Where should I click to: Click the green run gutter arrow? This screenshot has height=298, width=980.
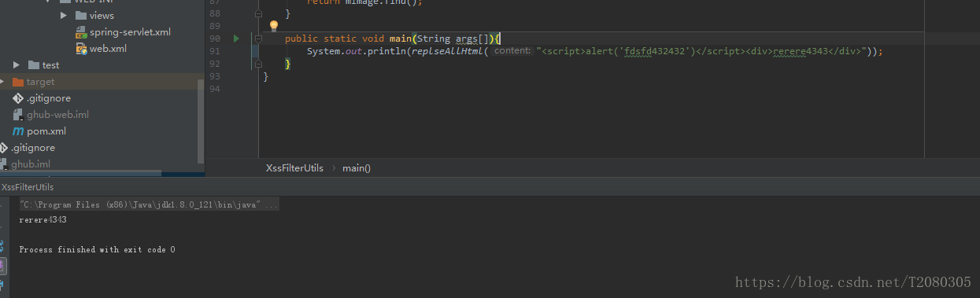(x=236, y=39)
